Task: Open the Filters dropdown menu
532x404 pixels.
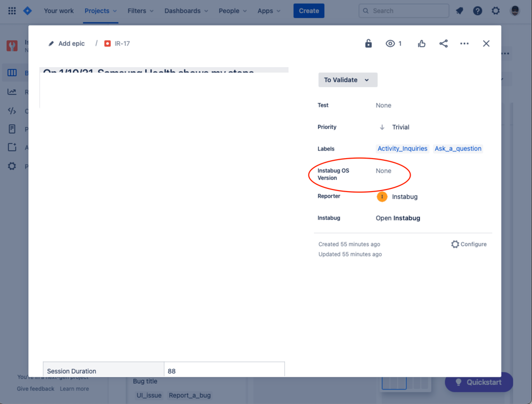Action: (x=141, y=11)
